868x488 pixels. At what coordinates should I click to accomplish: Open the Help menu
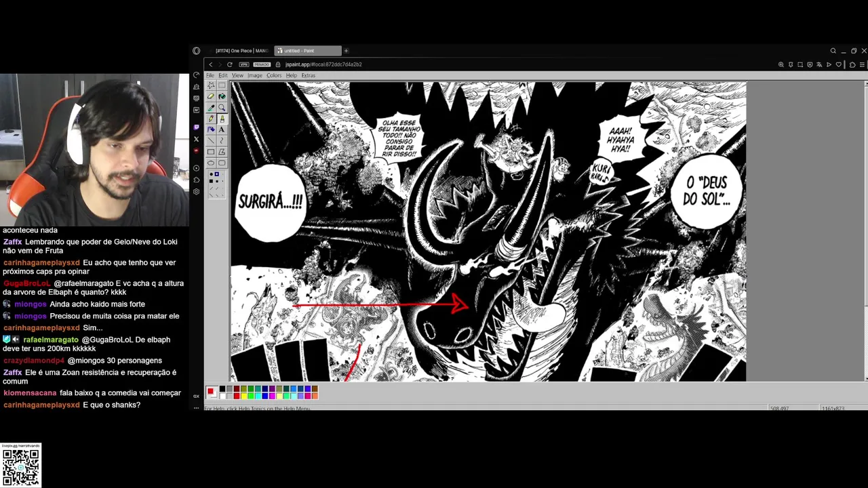(292, 75)
